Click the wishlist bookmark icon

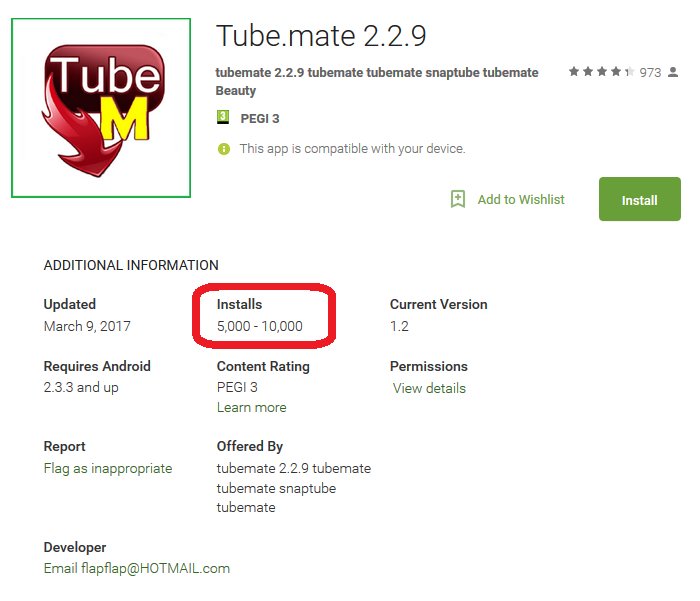458,199
